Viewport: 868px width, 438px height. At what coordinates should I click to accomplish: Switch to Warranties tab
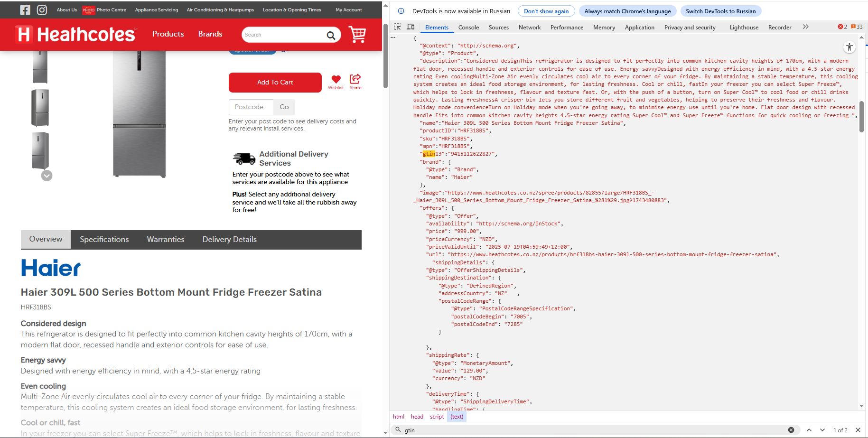point(166,240)
